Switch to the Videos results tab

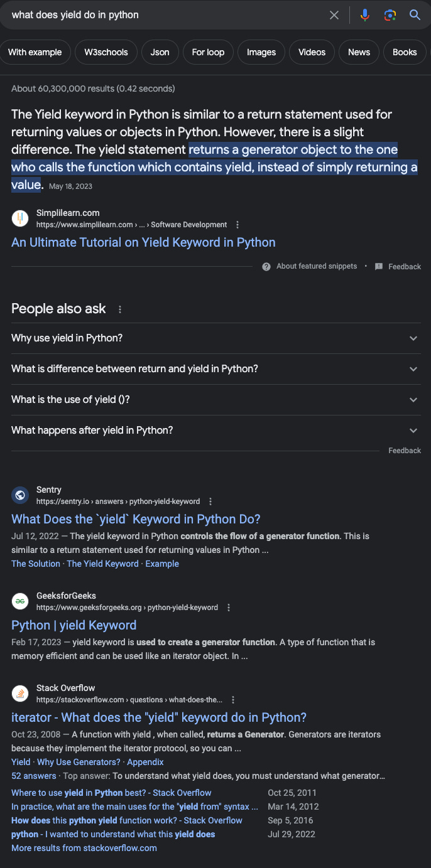click(312, 52)
